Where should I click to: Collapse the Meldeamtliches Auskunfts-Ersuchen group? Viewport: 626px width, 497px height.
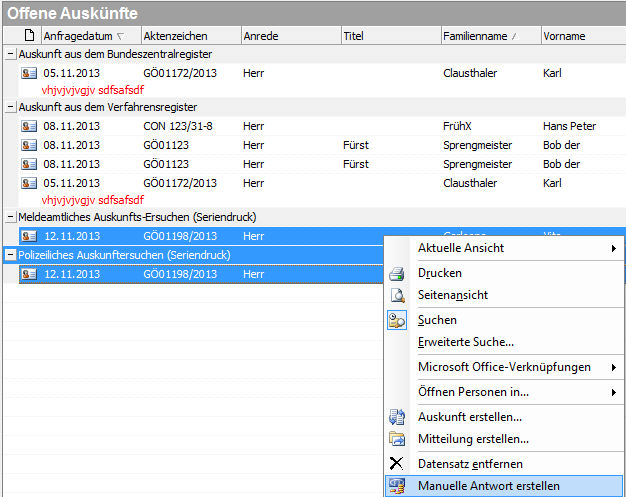pyautogui.click(x=10, y=217)
